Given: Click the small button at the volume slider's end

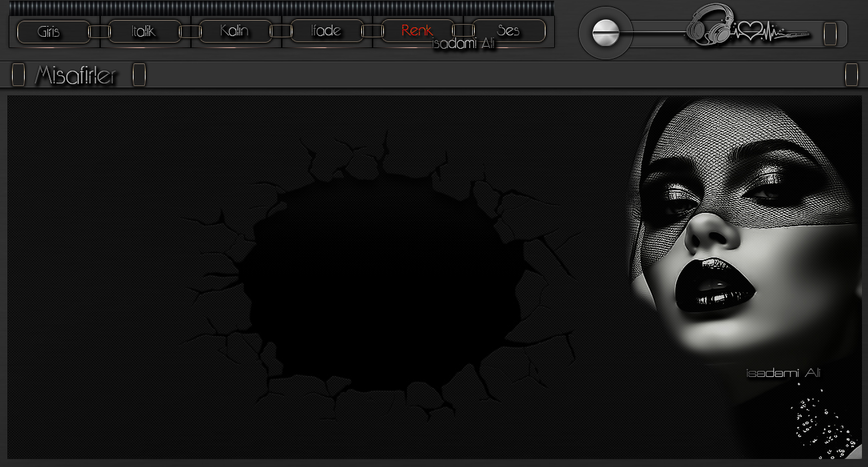Looking at the screenshot, I should point(830,33).
